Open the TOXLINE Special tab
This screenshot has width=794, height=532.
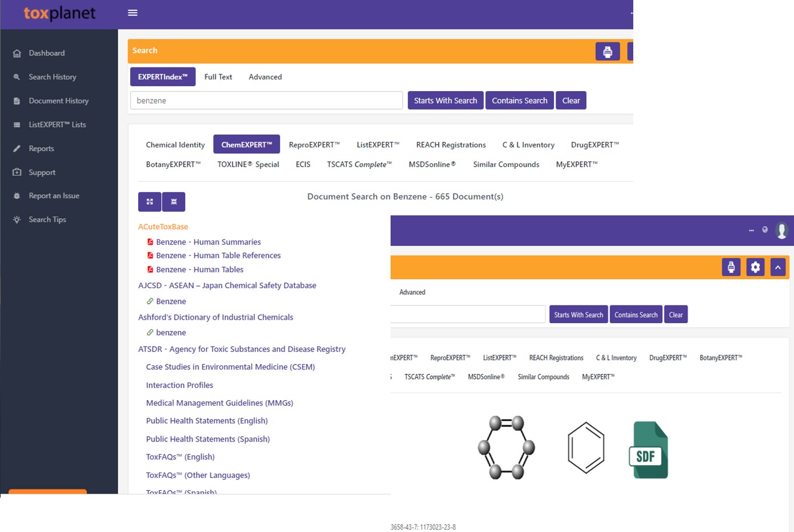pos(248,164)
